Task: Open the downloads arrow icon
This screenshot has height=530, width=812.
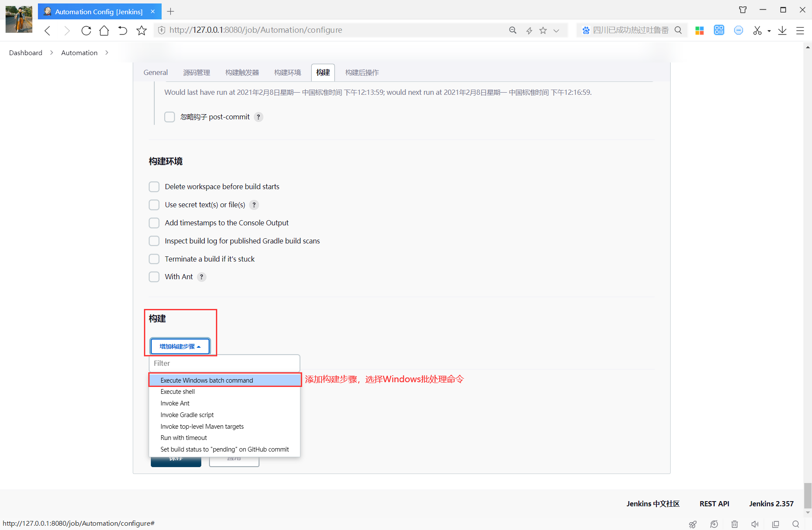Action: click(x=782, y=30)
